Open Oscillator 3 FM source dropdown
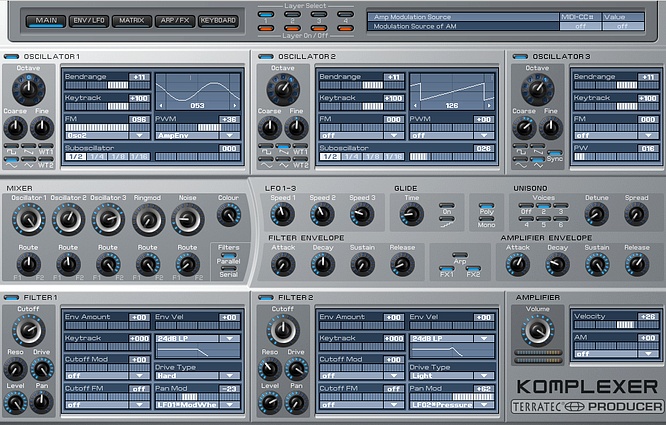 click(616, 135)
